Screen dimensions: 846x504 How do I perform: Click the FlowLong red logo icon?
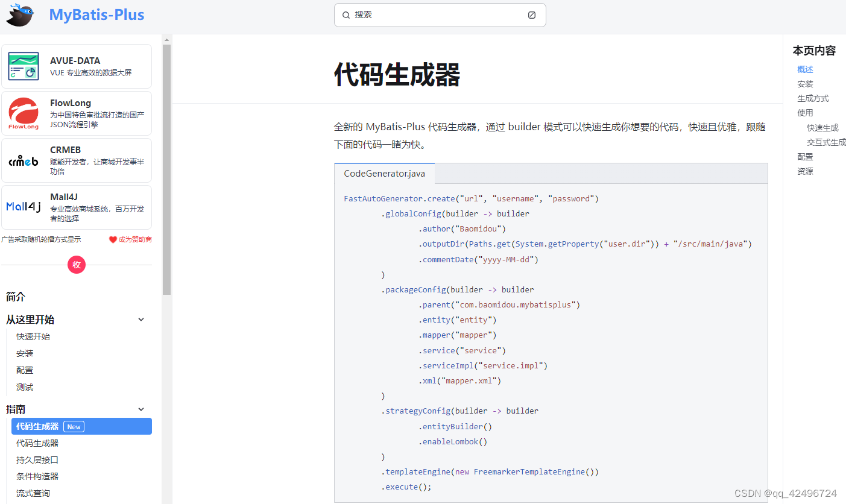22,112
